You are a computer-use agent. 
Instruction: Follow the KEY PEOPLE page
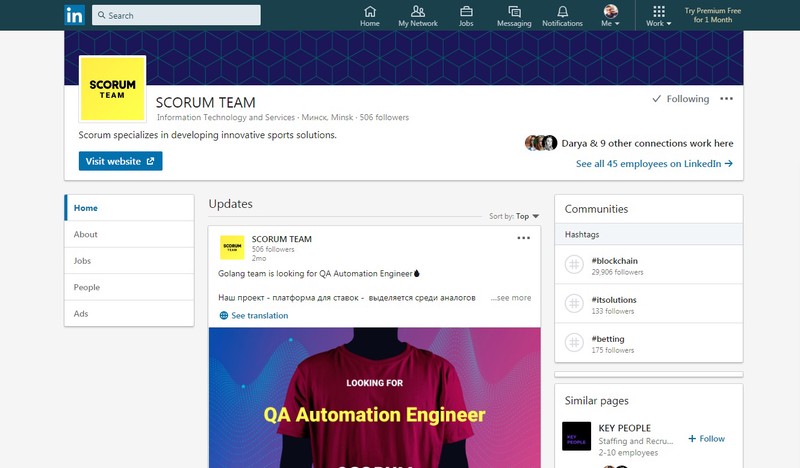click(706, 438)
